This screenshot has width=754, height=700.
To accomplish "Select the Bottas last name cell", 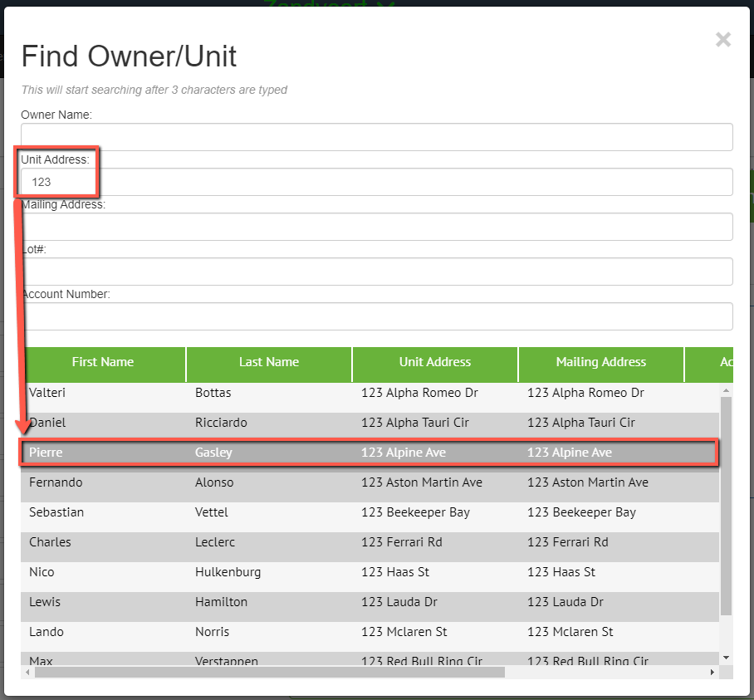I will click(x=213, y=393).
